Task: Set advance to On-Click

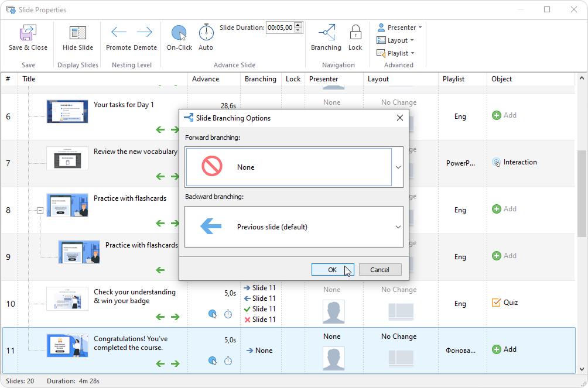Action: point(179,33)
